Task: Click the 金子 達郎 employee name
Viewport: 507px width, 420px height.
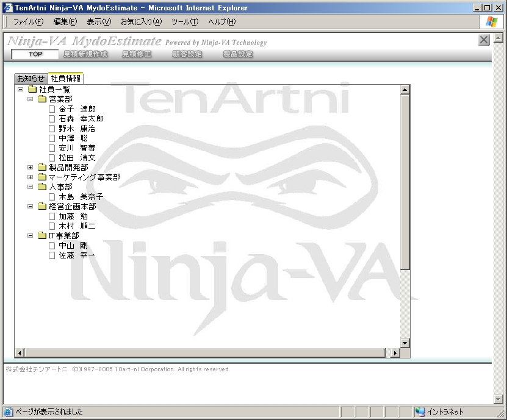Action: (x=77, y=109)
